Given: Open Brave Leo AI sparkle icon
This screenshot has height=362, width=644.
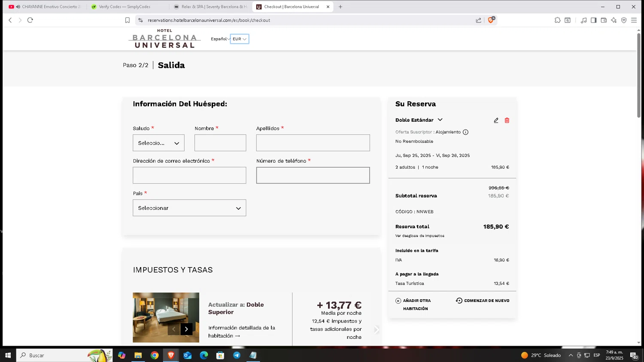Looking at the screenshot, I should [614, 20].
